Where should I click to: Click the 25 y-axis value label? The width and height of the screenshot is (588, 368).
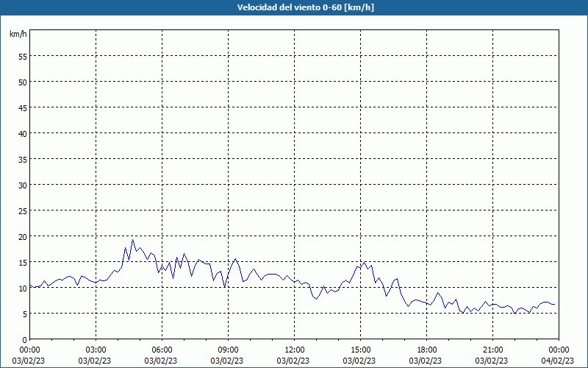(23, 211)
